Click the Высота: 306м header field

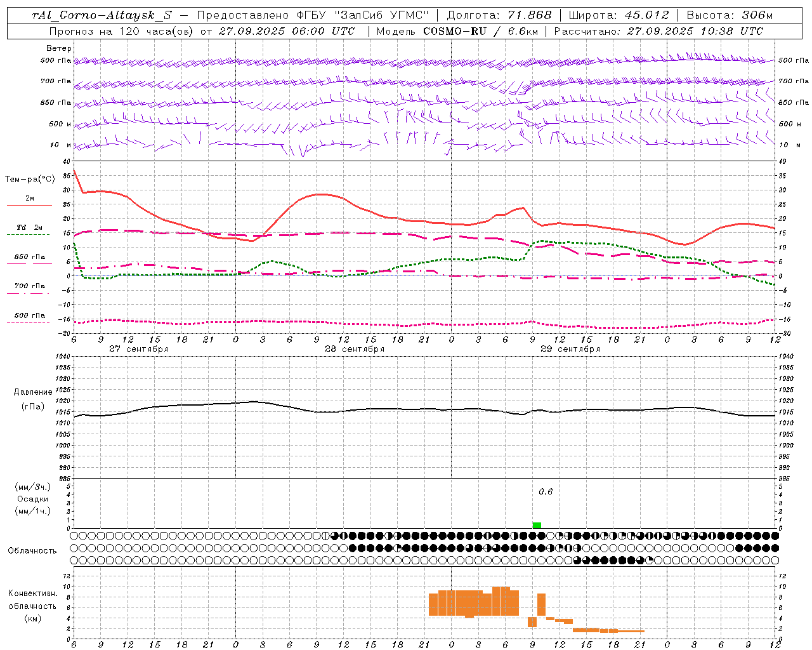click(x=730, y=15)
